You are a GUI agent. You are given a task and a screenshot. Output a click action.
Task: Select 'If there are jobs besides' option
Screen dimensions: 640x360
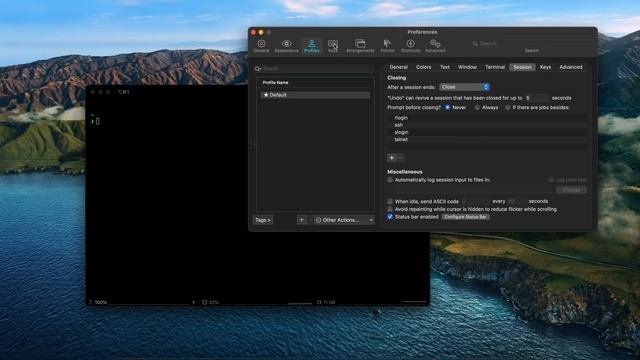[x=508, y=107]
